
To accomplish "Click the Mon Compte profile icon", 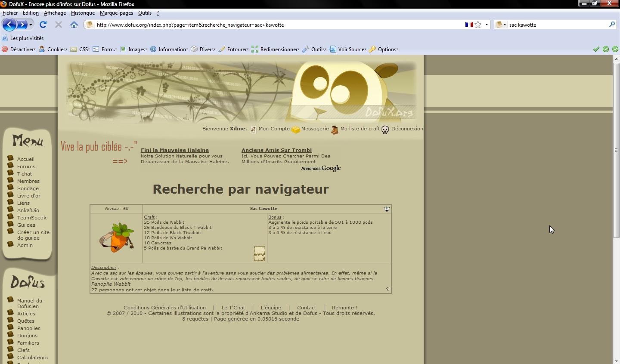I will coord(253,129).
